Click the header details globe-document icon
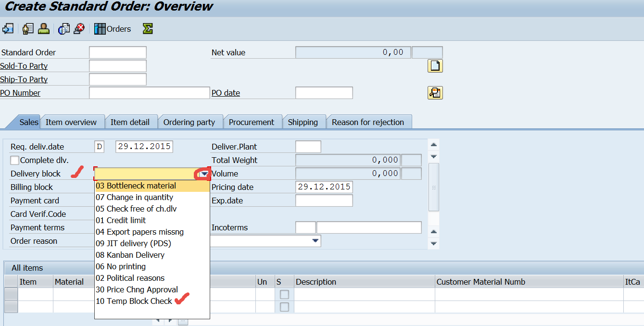The width and height of the screenshot is (644, 326). tap(63, 29)
